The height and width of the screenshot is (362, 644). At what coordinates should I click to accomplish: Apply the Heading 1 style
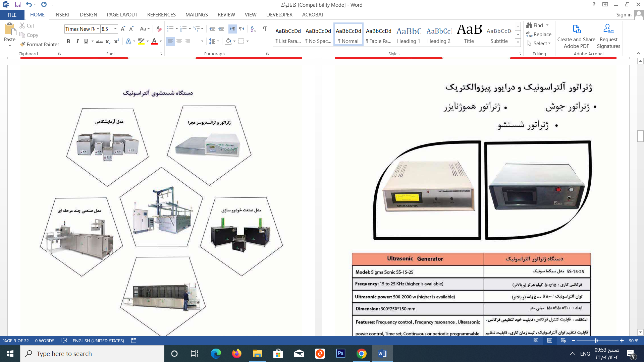[409, 34]
